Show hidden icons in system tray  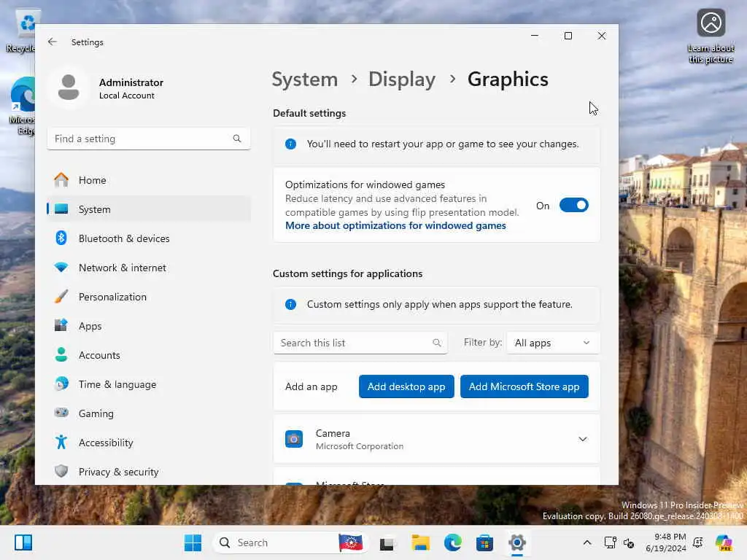tap(587, 542)
